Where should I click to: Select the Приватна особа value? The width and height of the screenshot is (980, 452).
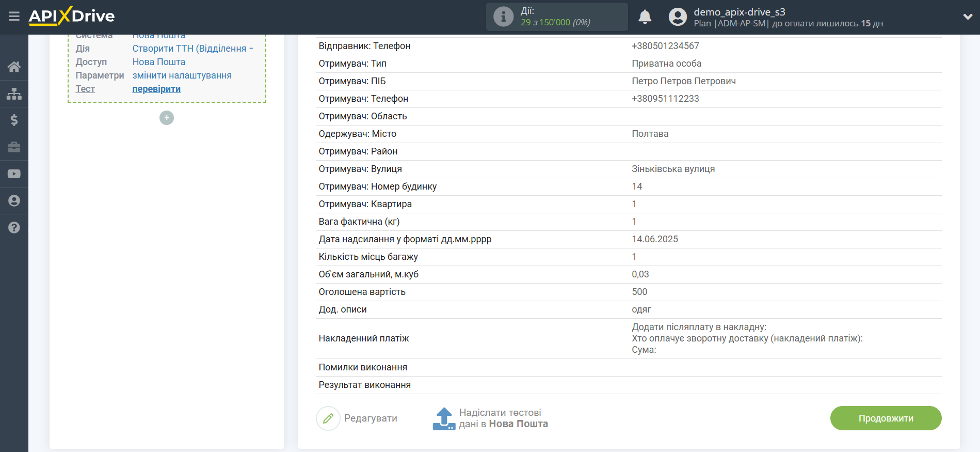666,64
